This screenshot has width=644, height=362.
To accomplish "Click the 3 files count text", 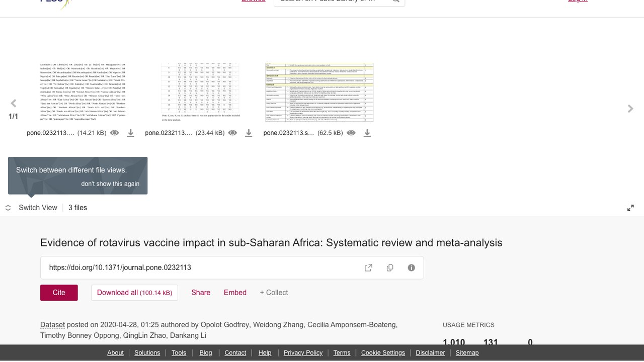I will tap(77, 208).
